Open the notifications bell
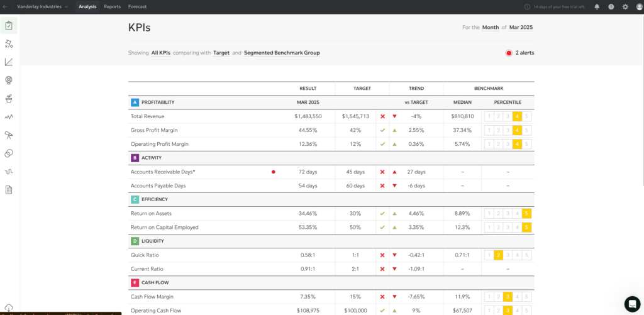 [597, 7]
